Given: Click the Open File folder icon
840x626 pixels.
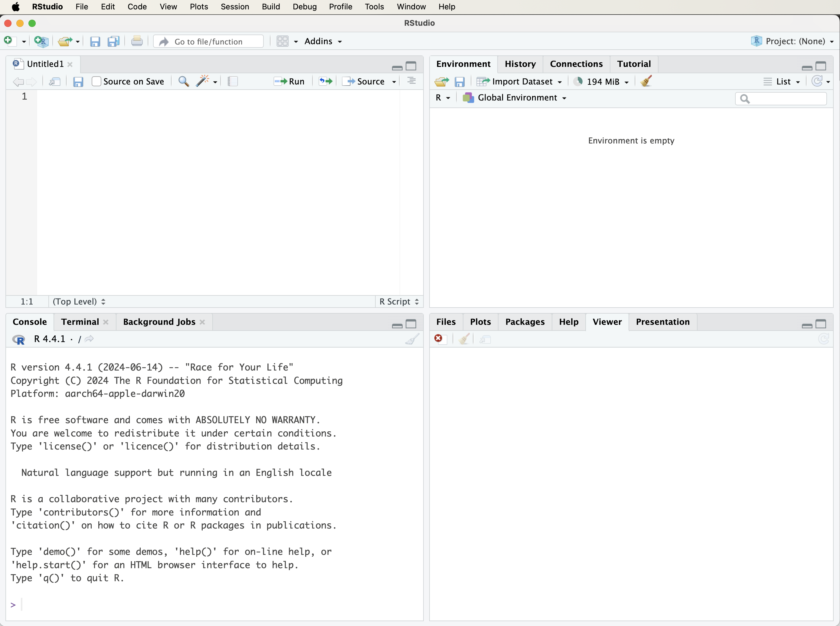Looking at the screenshot, I should point(65,41).
